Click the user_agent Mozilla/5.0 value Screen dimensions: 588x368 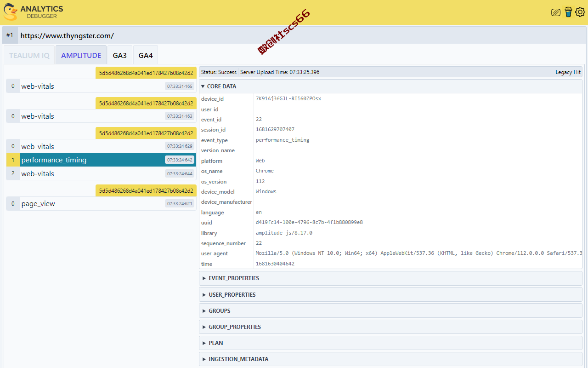[418, 253]
